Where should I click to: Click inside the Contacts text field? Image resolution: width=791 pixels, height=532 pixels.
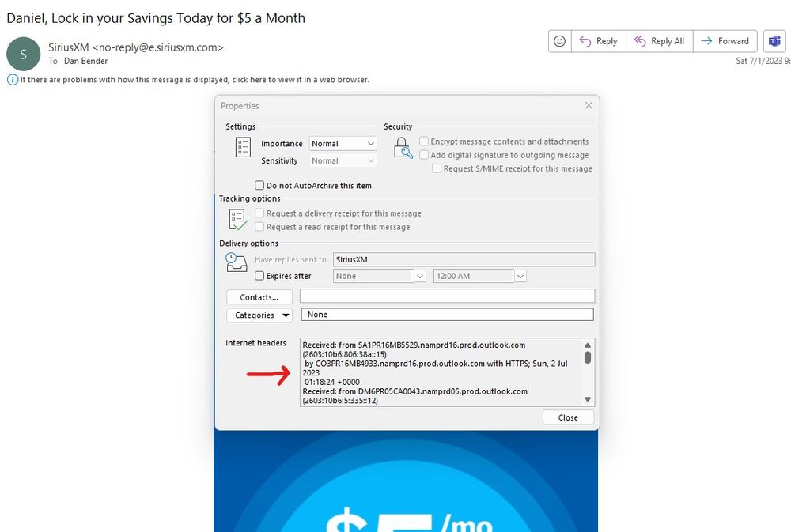pyautogui.click(x=447, y=296)
